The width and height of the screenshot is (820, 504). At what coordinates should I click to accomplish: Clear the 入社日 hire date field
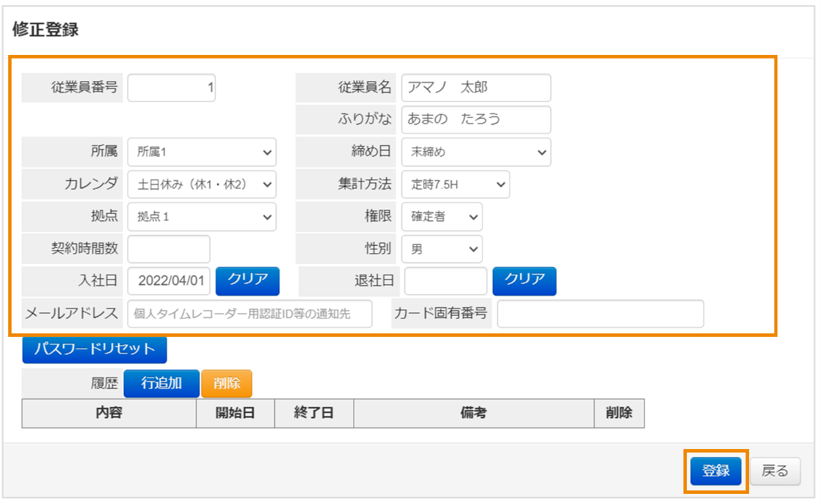click(248, 281)
